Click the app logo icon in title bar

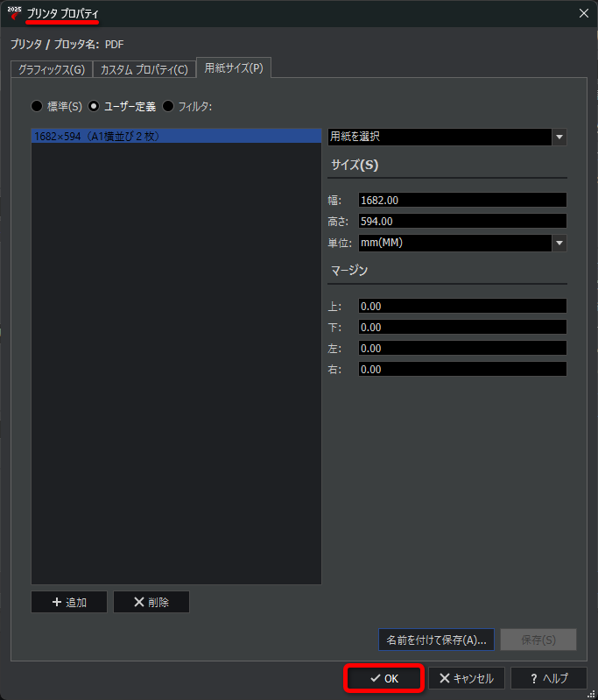click(x=13, y=13)
